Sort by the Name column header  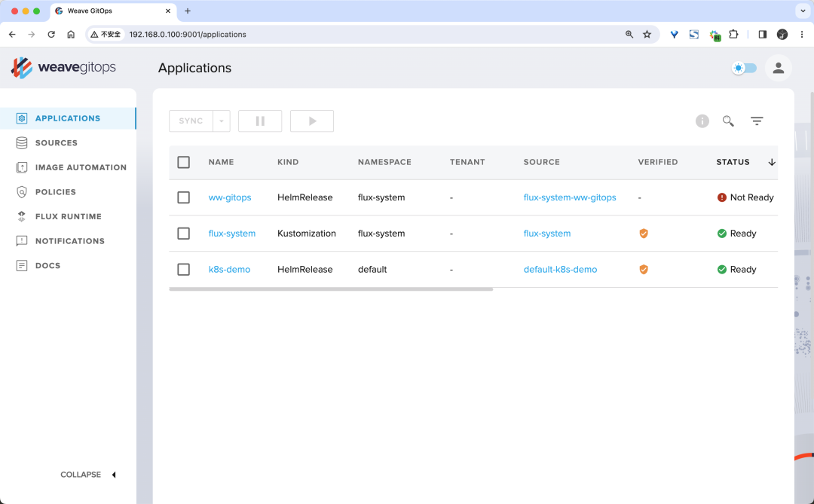click(221, 162)
